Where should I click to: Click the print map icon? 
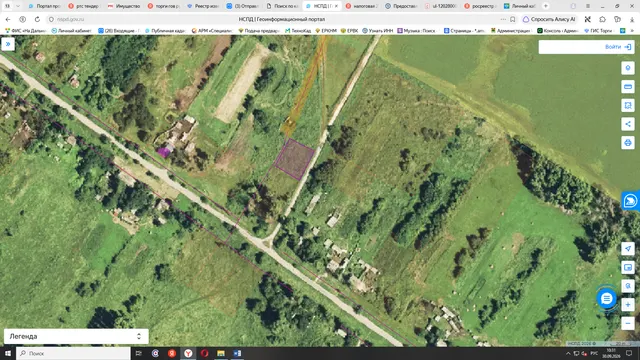(x=628, y=142)
